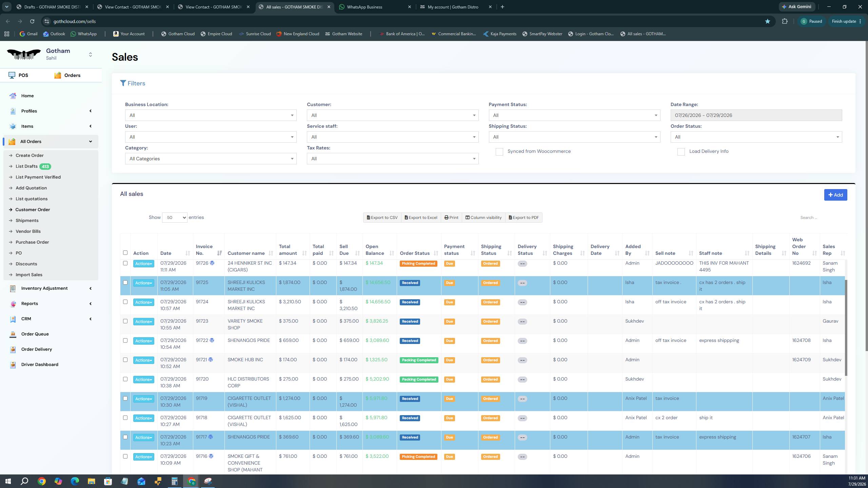
Task: Click the Date Range input field
Action: click(x=756, y=115)
